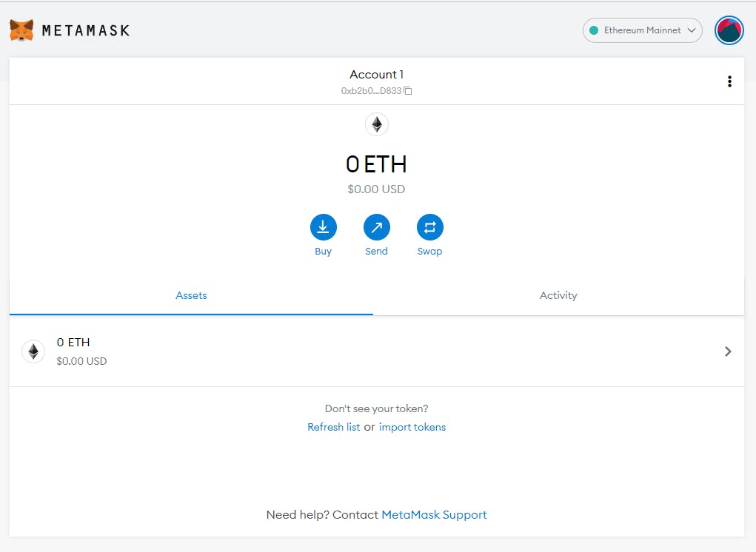Click the truncated 0xb2b0...D833 address
This screenshot has width=756, height=552.
pyautogui.click(x=370, y=91)
